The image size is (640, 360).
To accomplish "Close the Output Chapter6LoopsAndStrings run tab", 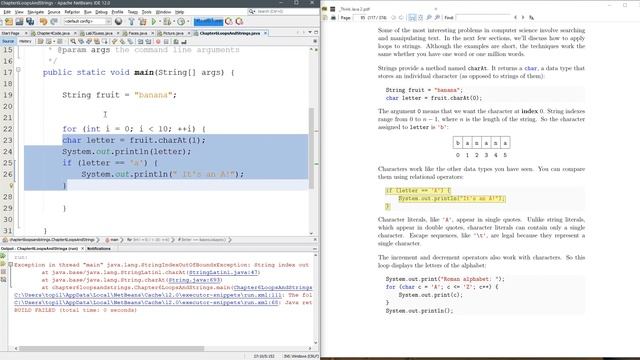I will point(82,249).
